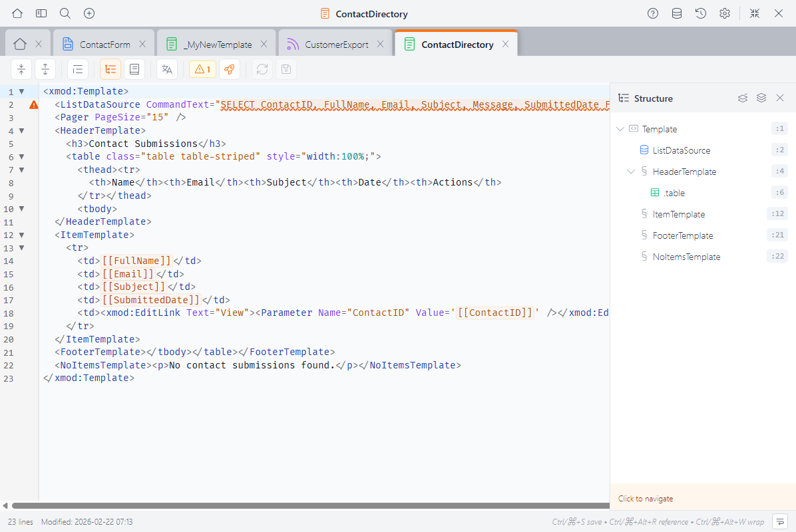Toggle the sidebar panel icon
796x532 pixels.
click(x=41, y=13)
